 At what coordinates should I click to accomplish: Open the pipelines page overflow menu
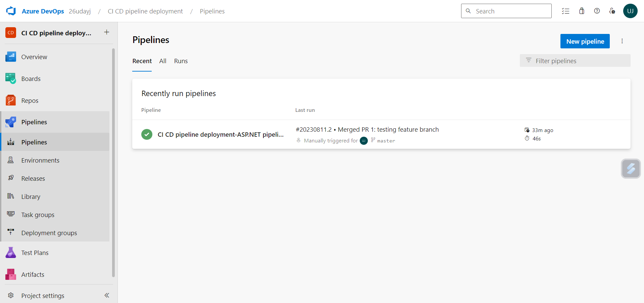coord(622,41)
